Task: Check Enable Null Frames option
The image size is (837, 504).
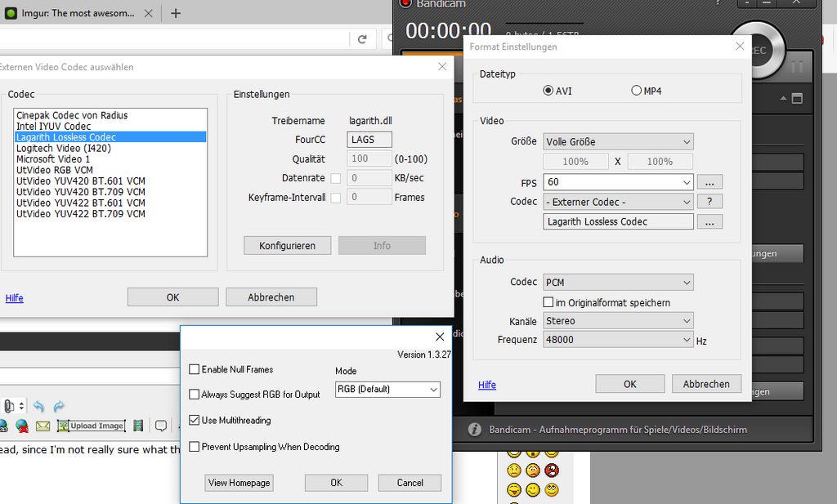Action: click(x=195, y=369)
